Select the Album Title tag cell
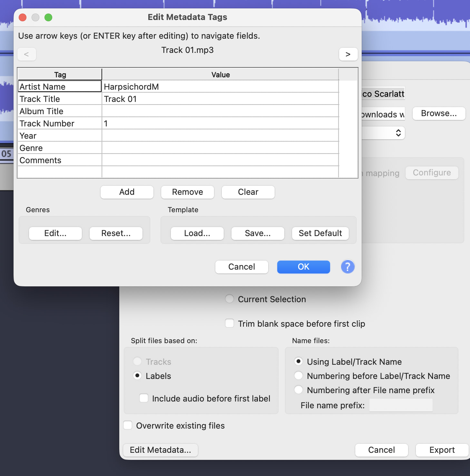Image resolution: width=470 pixels, height=476 pixels. 60,111
